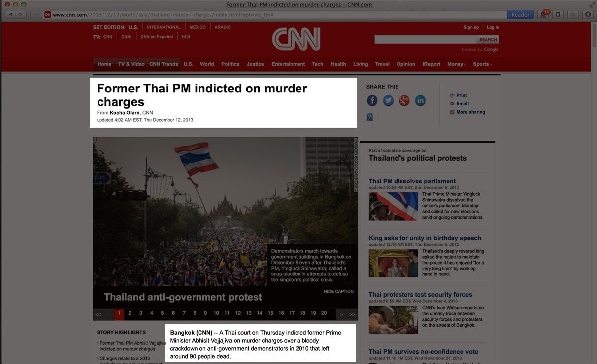
Task: Go to the previous gallery photo
Action: (x=109, y=314)
